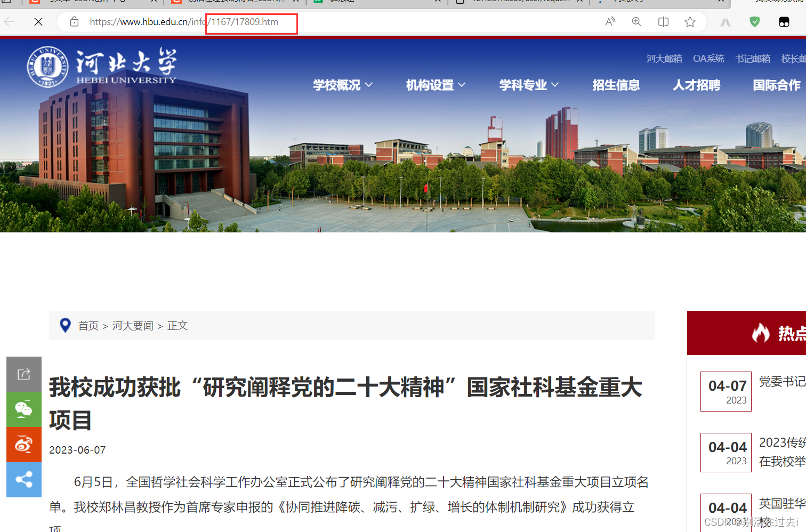Viewport: 806px width, 532px height.
Task: Click the 04-07 hot news date block
Action: click(726, 391)
